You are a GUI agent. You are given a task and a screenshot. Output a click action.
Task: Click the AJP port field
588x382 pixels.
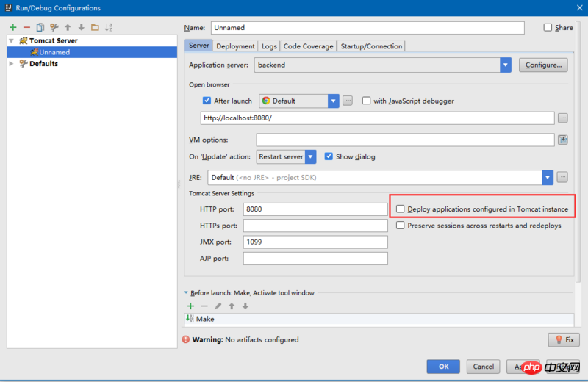pyautogui.click(x=315, y=259)
